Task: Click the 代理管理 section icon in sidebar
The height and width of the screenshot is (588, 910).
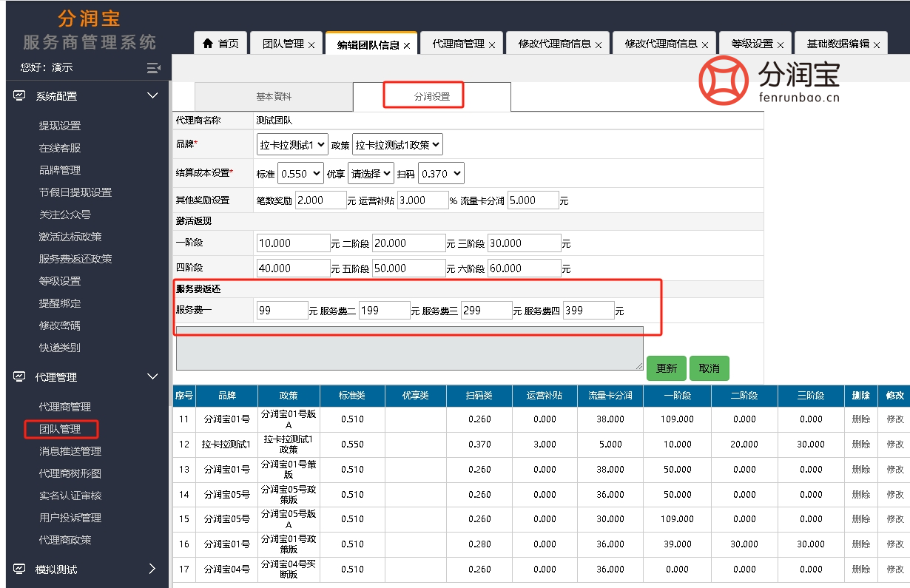Action: [18, 376]
